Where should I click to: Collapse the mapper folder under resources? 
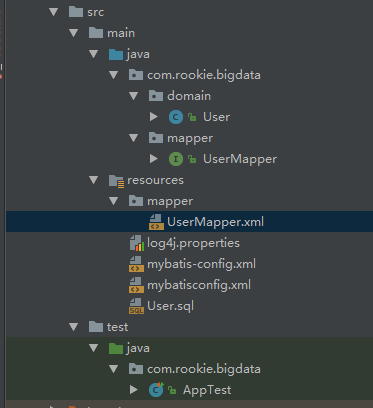tap(114, 201)
